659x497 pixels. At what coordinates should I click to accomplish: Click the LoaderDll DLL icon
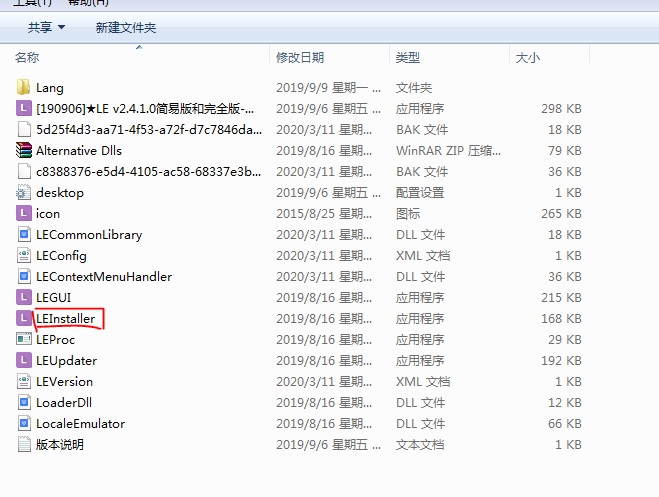[24, 402]
